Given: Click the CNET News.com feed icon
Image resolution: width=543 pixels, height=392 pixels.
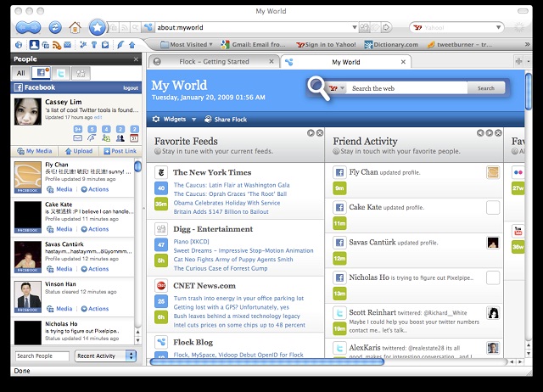Looking at the screenshot, I should (x=161, y=285).
